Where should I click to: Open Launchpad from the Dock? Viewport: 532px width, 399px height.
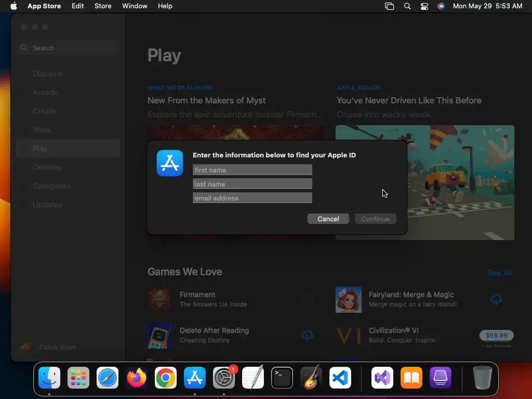(x=78, y=378)
